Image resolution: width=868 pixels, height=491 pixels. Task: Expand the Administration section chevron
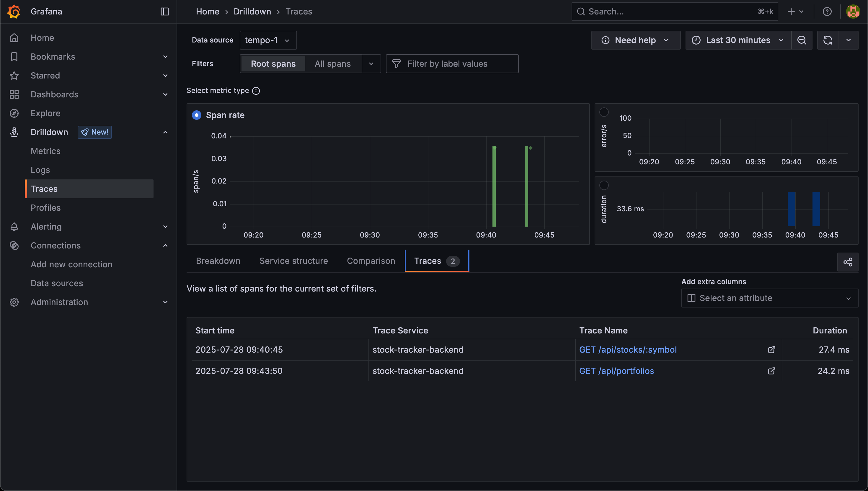[x=165, y=302]
